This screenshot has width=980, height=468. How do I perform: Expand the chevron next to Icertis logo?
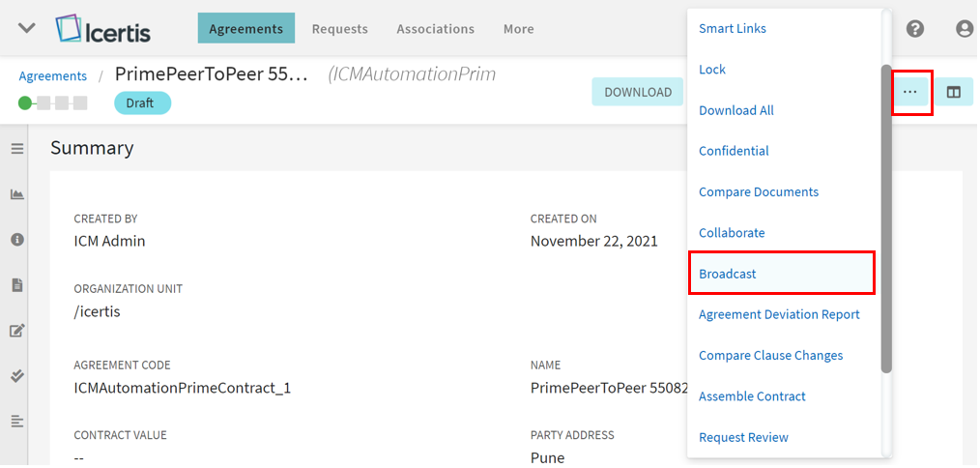[x=27, y=28]
